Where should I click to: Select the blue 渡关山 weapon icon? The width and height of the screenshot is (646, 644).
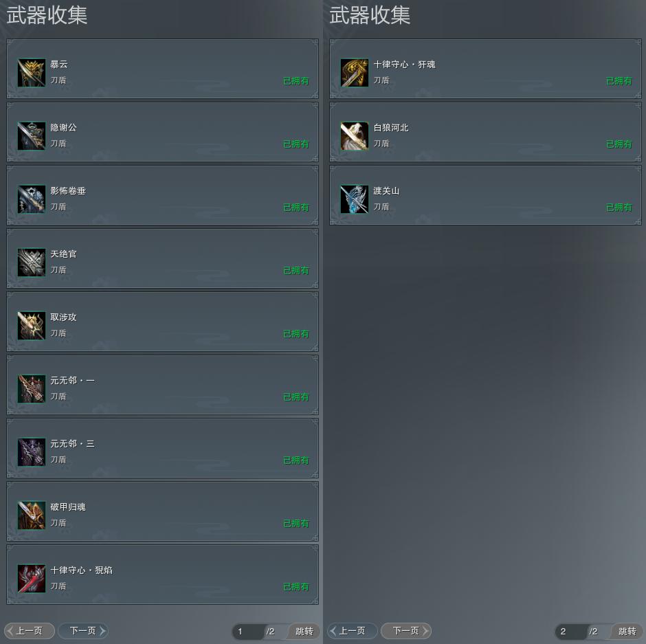click(x=355, y=199)
